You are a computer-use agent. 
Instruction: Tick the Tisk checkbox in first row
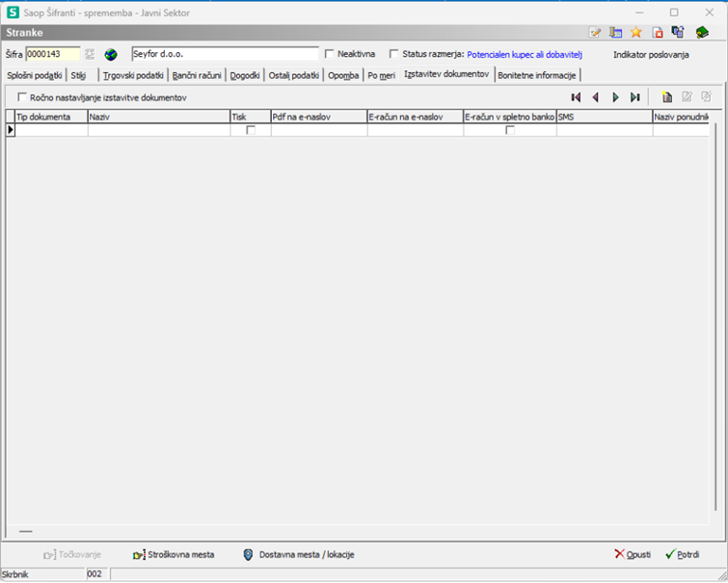tap(251, 130)
